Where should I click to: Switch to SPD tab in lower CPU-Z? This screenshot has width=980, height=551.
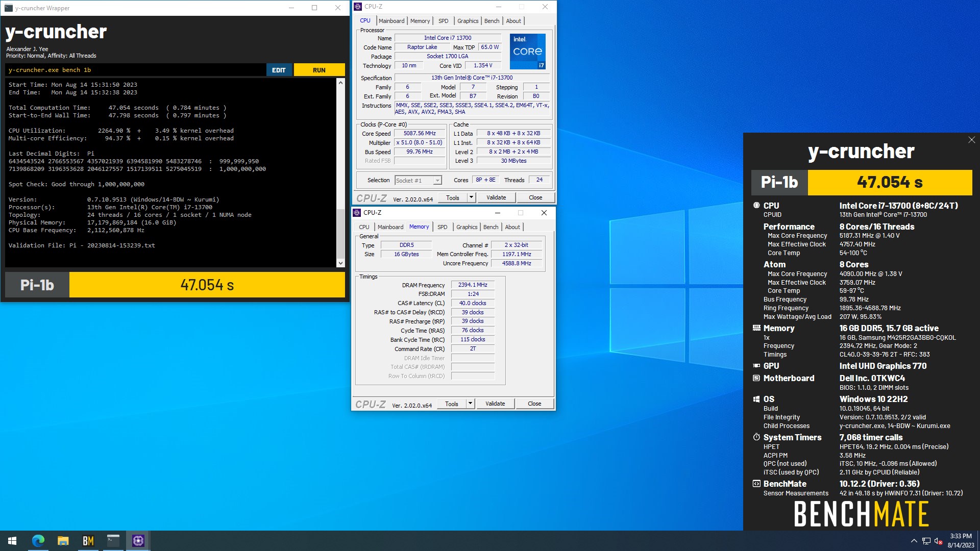click(x=442, y=227)
